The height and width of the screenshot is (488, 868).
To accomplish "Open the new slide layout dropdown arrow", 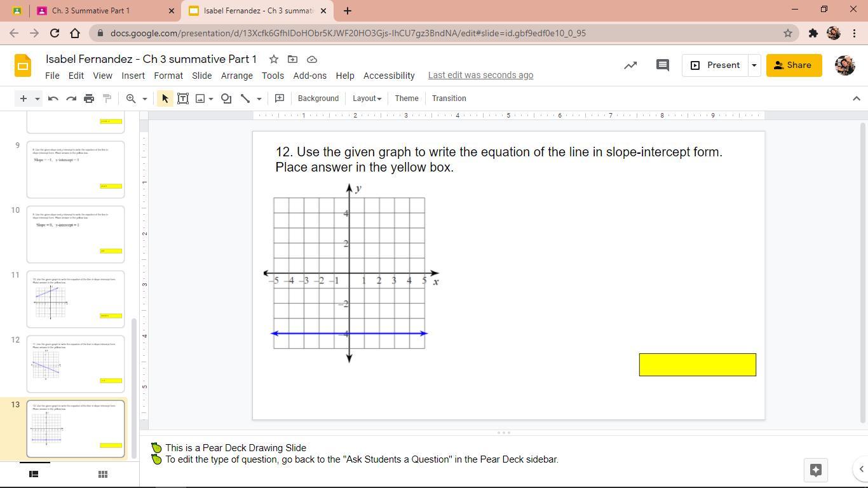I will coord(37,98).
